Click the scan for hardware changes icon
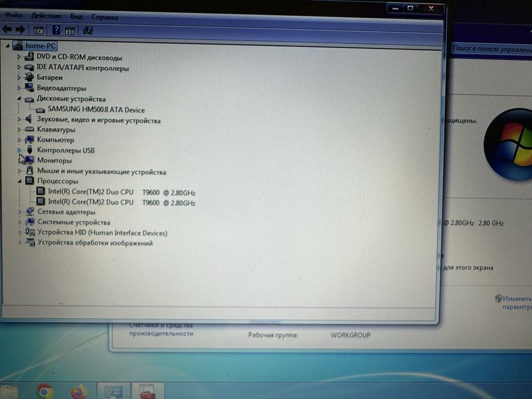This screenshot has width=532, height=399. 88,31
